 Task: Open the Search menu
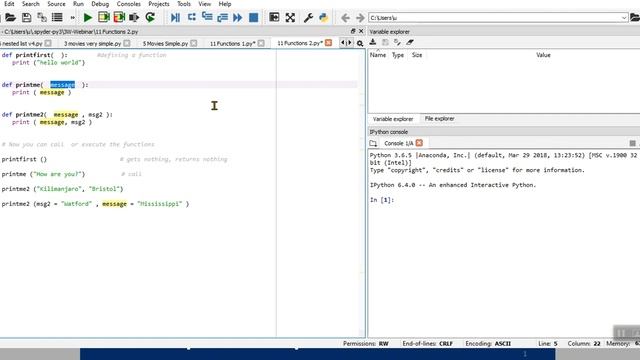point(31,4)
